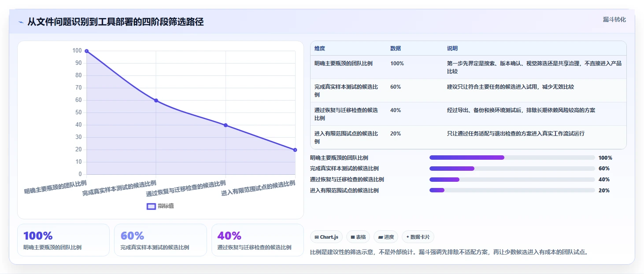The image size is (644, 274).
Task: Click the chart data point at value 20
Action: pyautogui.click(x=295, y=150)
